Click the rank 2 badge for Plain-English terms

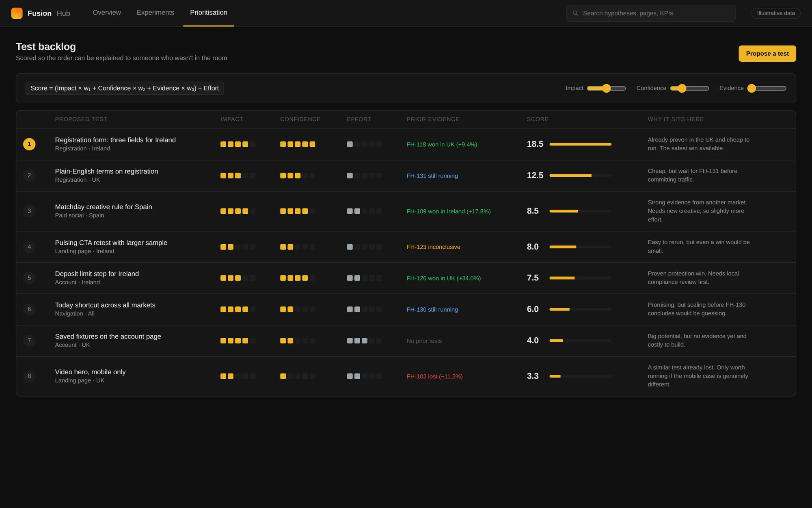(29, 176)
